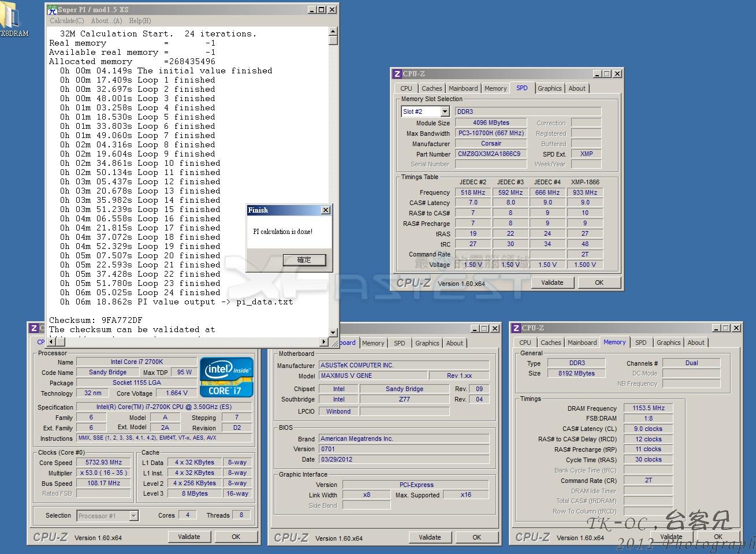Select the MAXIMUS V GENE model field
The width and height of the screenshot is (756, 554).
click(373, 375)
